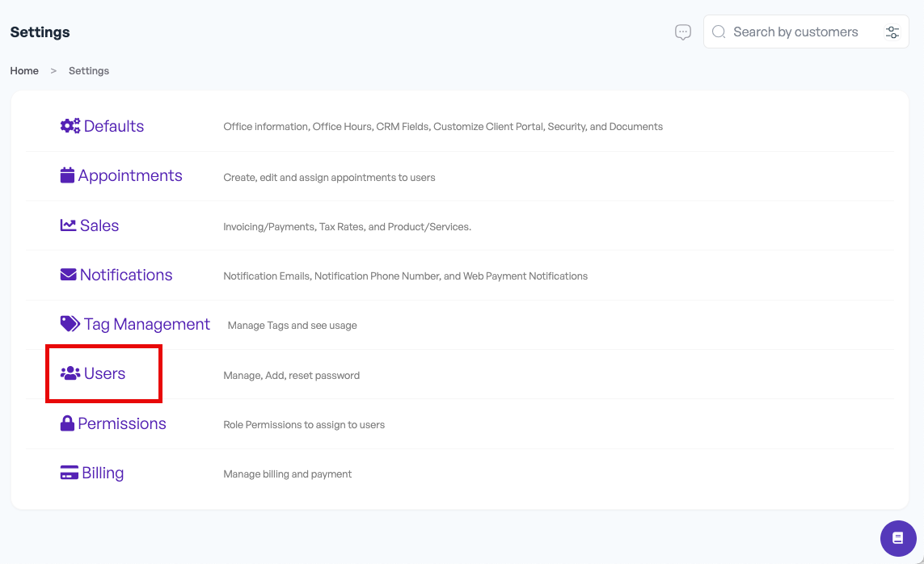Click the Notifications envelope icon
Viewport: 924px width, 564px height.
[x=68, y=275]
